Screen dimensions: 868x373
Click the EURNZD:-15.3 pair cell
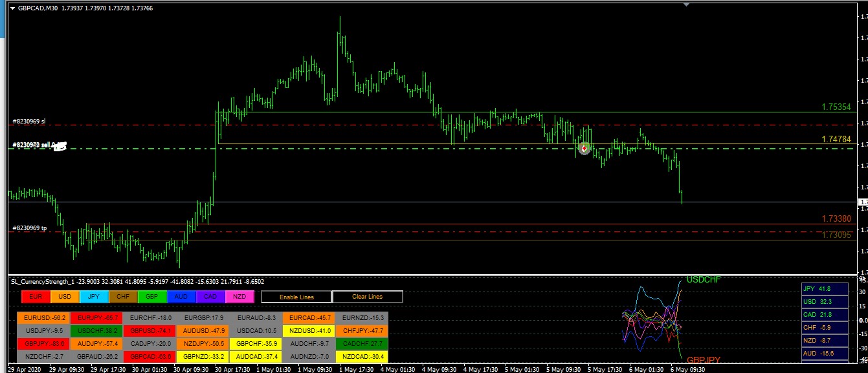(x=361, y=318)
